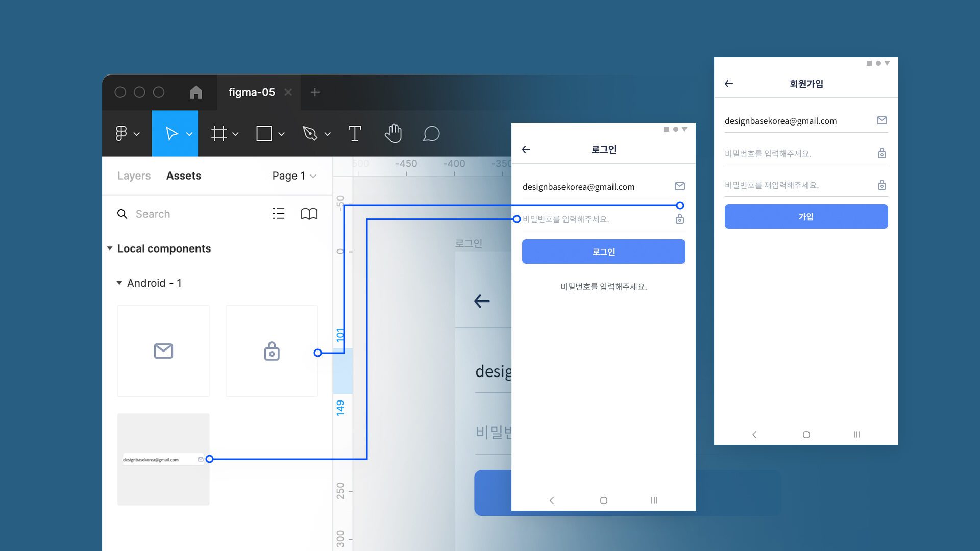
Task: Select the email input component thumbnail
Action: [163, 459]
